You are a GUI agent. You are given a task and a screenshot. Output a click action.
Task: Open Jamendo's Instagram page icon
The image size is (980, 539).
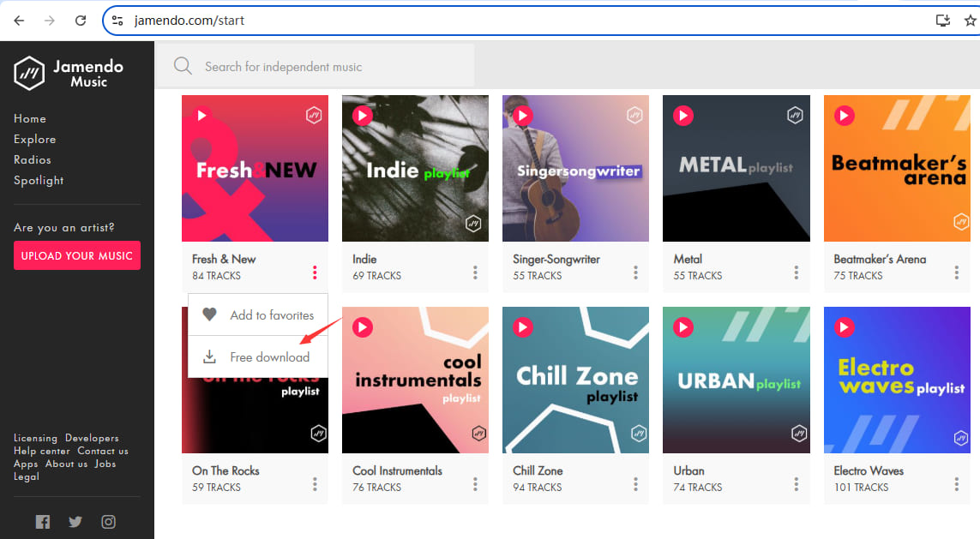[x=109, y=522]
